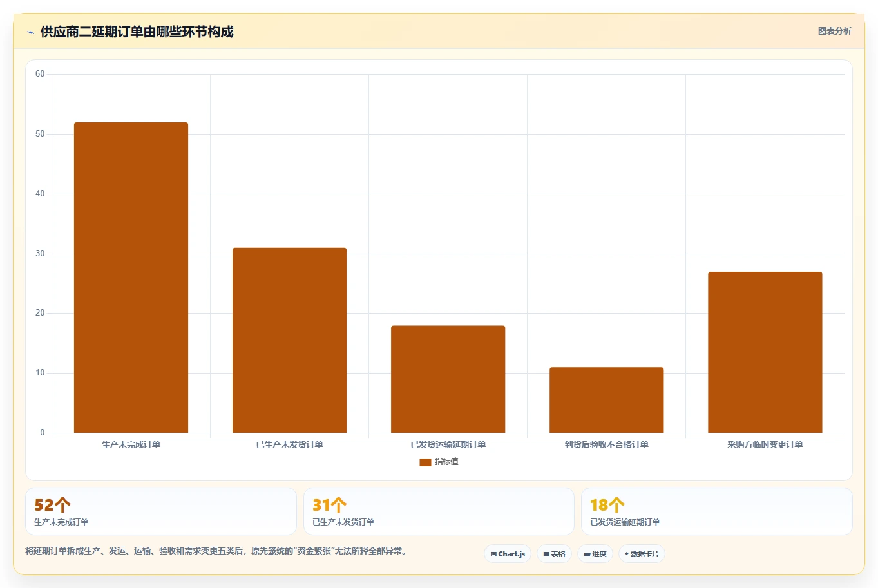878x588 pixels.
Task: Click the y-axis value 60
Action: (40, 74)
